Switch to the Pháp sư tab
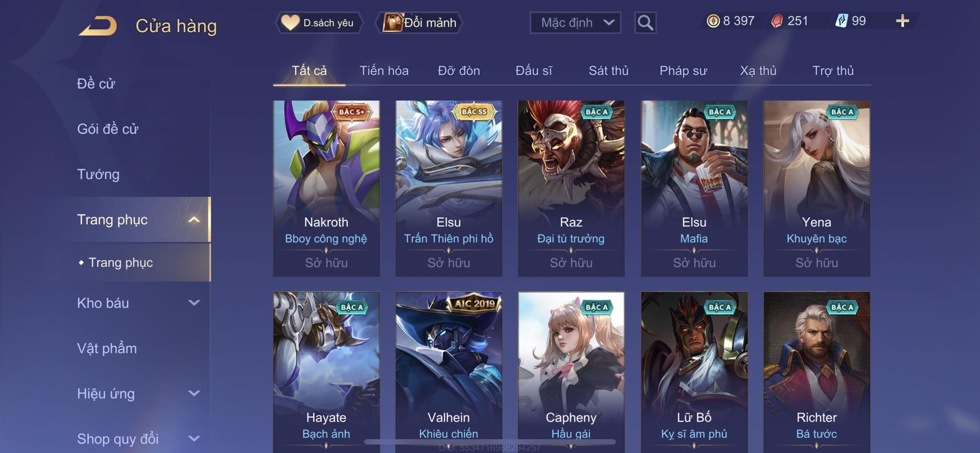The height and width of the screenshot is (453, 980). 683,71
